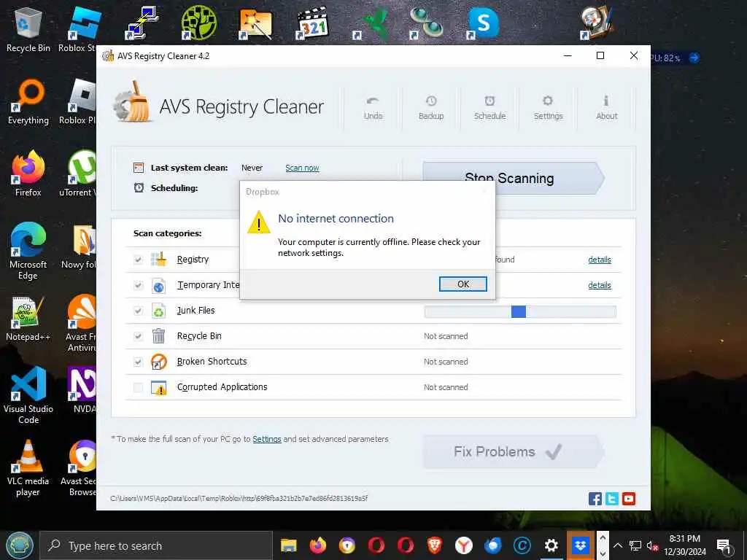747x560 pixels.
Task: Follow the Settings link in the footnote
Action: [267, 439]
